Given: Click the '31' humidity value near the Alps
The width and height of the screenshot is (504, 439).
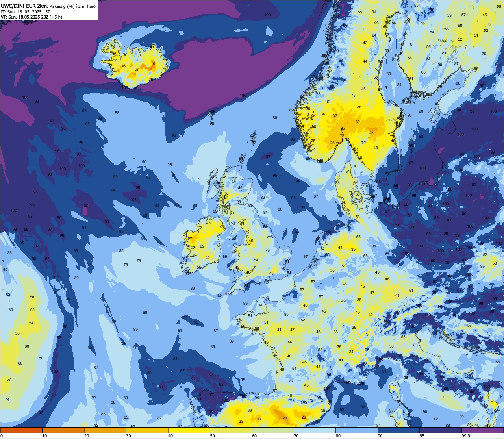Looking at the screenshot, I should (x=367, y=335).
